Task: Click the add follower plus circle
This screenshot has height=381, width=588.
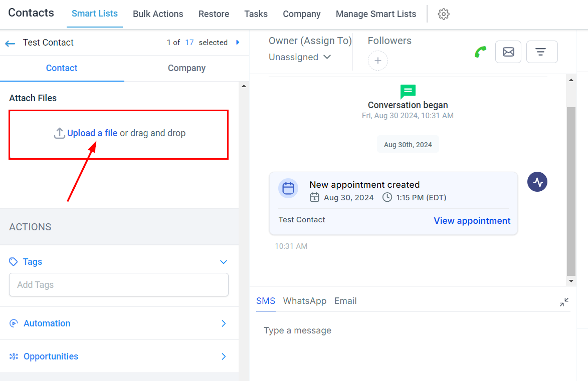Action: [x=378, y=61]
